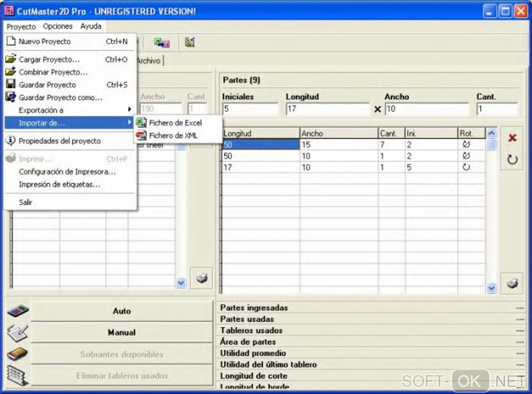Click the Auto button
532x394 pixels.
pos(122,311)
